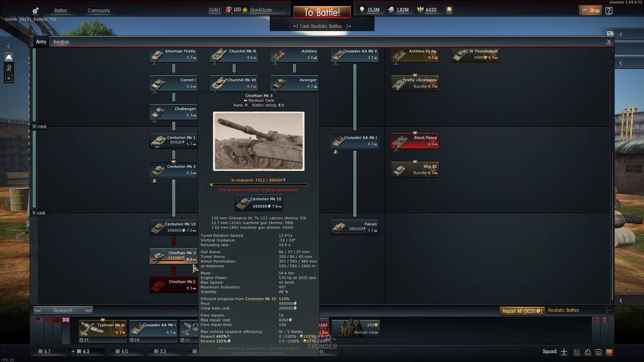
Task: Select Chieftain Mk 3 in the tree
Action: 174,256
